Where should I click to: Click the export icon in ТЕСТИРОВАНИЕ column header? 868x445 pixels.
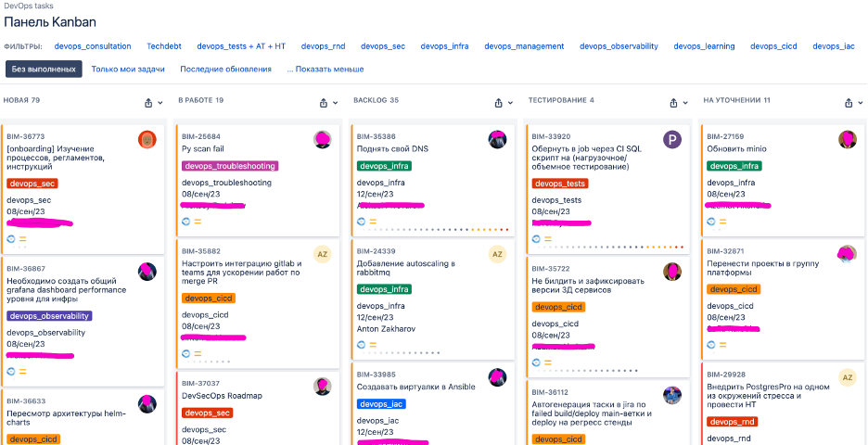tap(673, 103)
